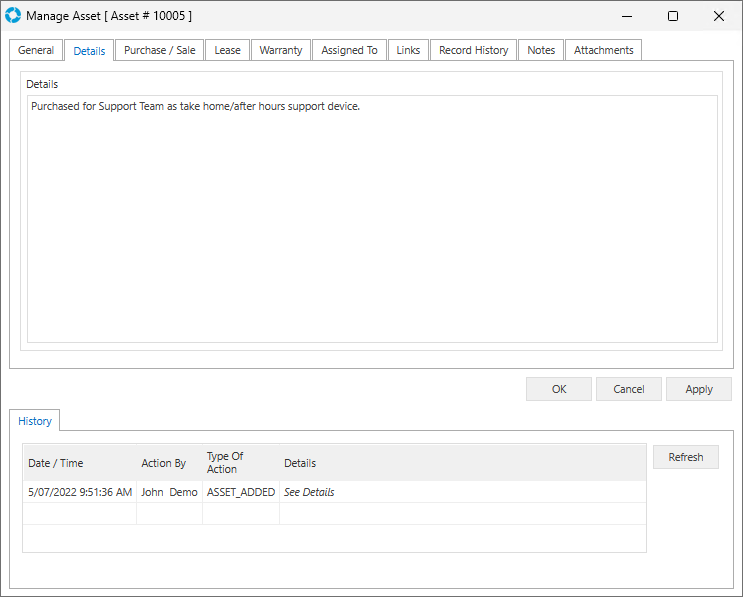Click the Cancel button
Image resolution: width=743 pixels, height=597 pixels.
point(628,389)
